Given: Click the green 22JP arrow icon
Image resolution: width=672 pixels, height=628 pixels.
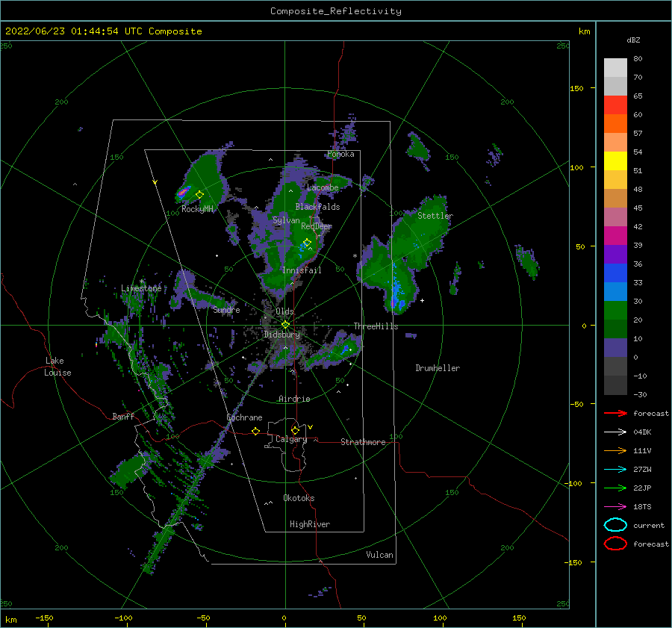Looking at the screenshot, I should (x=615, y=488).
